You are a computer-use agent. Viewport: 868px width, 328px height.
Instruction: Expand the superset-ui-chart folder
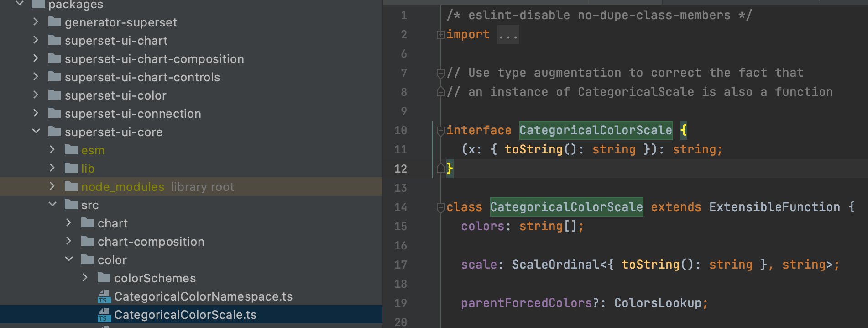(x=36, y=40)
